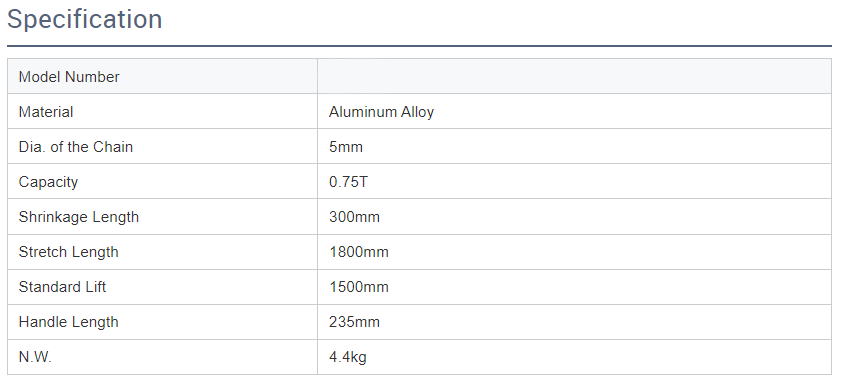
Task: Select the Capacity label cell
Action: click(162, 181)
